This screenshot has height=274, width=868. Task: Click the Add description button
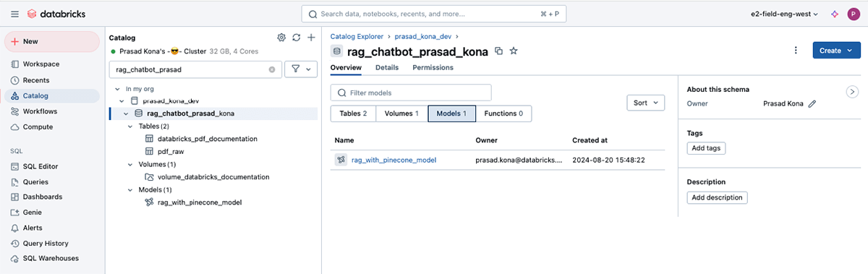[x=717, y=197]
